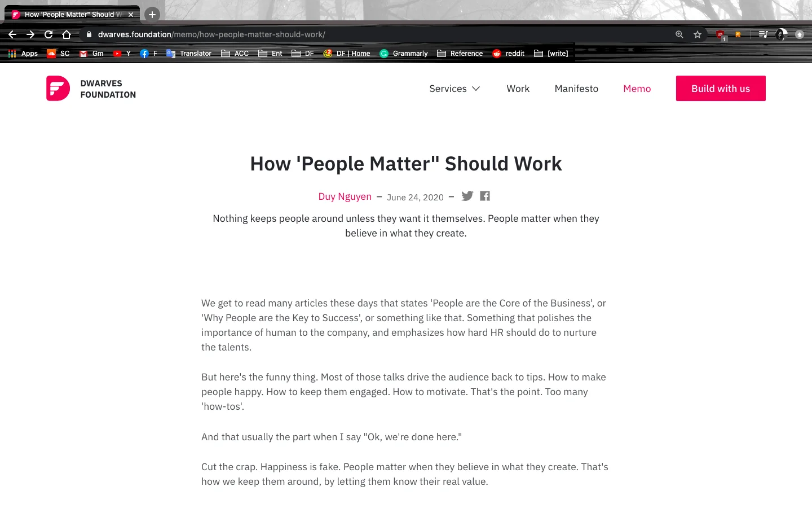Share the article via Facebook icon

point(485,196)
